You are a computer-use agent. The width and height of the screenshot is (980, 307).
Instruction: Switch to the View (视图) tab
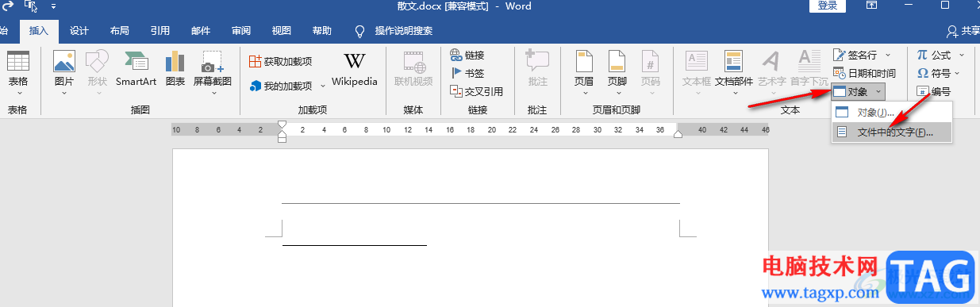(282, 31)
